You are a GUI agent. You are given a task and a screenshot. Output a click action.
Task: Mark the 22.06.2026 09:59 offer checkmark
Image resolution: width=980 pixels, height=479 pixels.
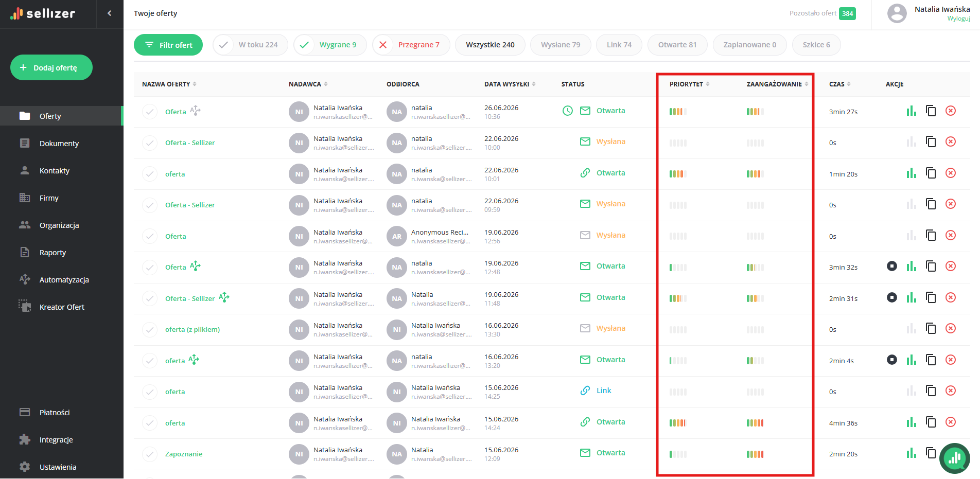150,205
